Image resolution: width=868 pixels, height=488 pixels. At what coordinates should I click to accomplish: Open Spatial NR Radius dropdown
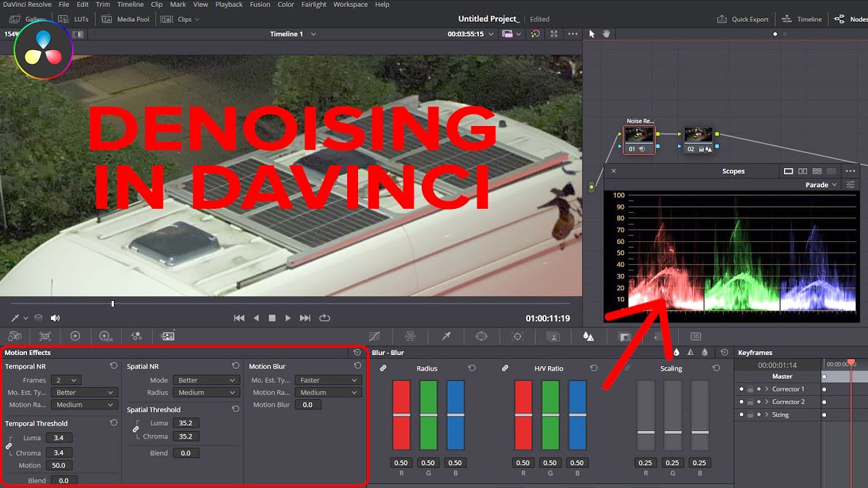coord(206,392)
